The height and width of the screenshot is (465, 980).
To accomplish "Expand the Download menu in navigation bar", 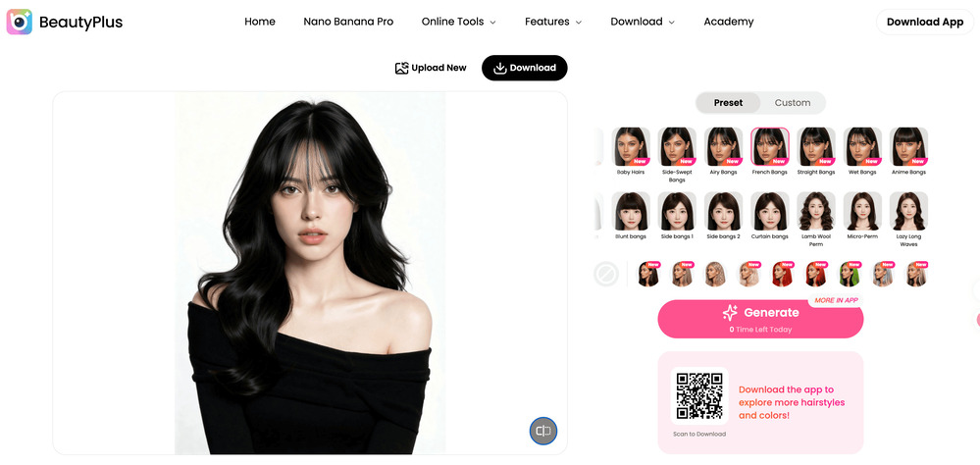I will [x=643, y=22].
